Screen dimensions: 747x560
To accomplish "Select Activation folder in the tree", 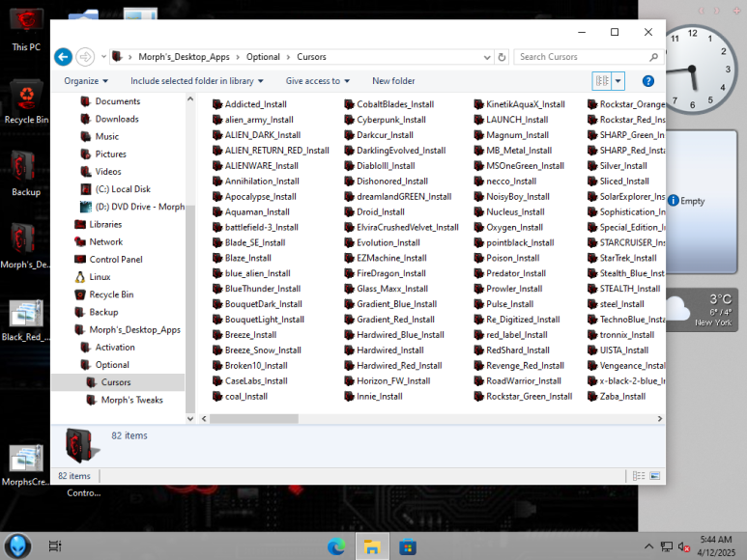I will point(115,348).
